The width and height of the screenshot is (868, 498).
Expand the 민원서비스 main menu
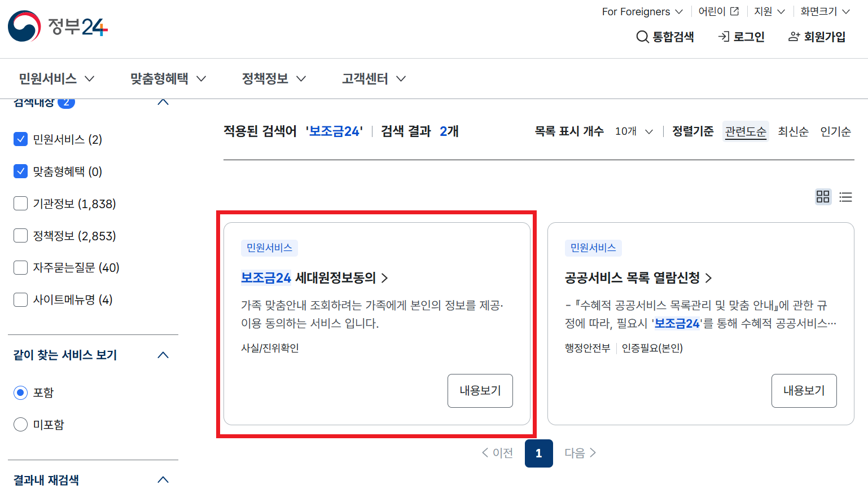click(x=56, y=78)
